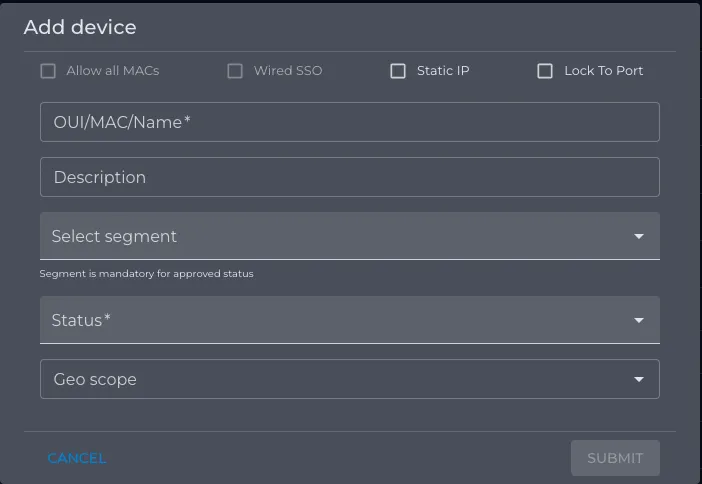
Task: Click the segment mandatory hint text
Action: [x=146, y=274]
